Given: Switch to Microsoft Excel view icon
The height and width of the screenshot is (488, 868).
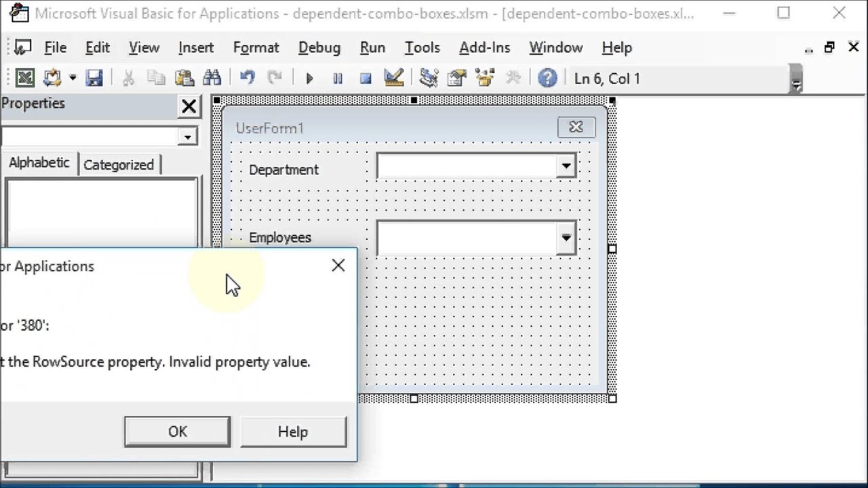Looking at the screenshot, I should click(25, 78).
